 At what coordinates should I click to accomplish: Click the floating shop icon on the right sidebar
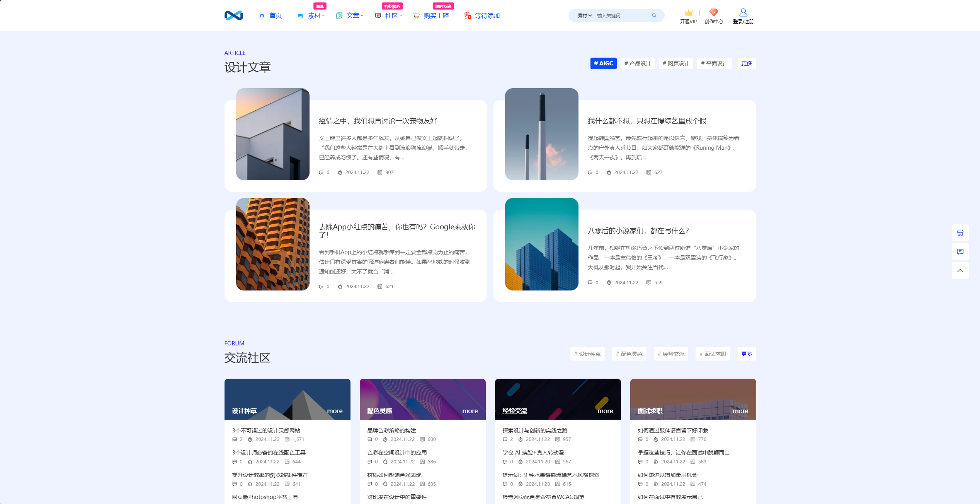tap(960, 232)
